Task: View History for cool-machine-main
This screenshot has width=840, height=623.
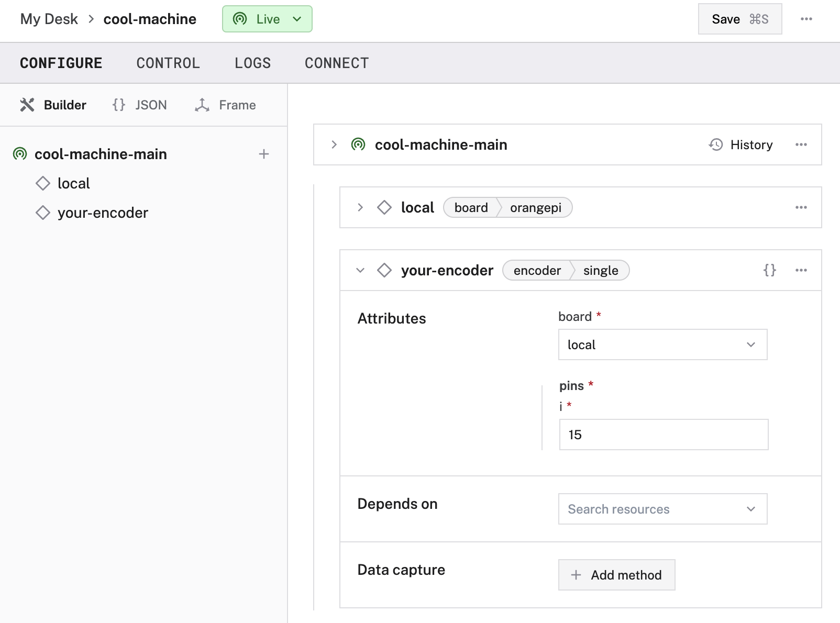Action: [740, 144]
